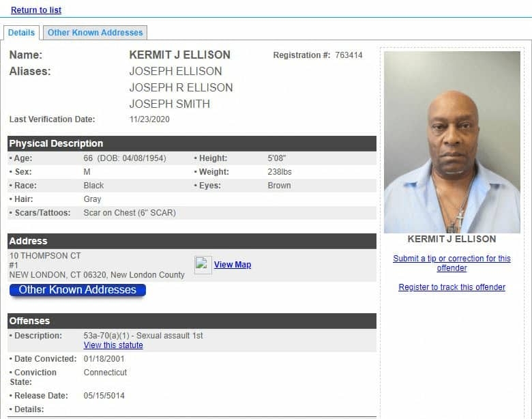
Task: Switch to the Details tab
Action: pos(21,33)
